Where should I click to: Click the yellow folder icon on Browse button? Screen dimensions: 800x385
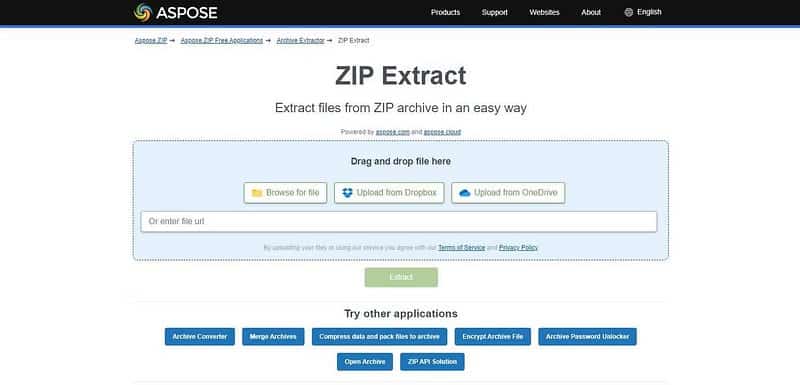pyautogui.click(x=257, y=193)
